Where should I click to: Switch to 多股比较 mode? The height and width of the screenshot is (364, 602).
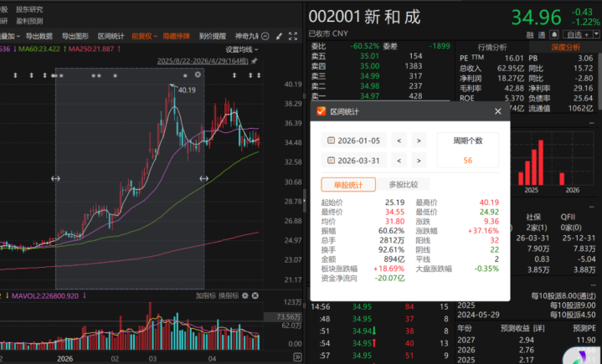pyautogui.click(x=403, y=185)
